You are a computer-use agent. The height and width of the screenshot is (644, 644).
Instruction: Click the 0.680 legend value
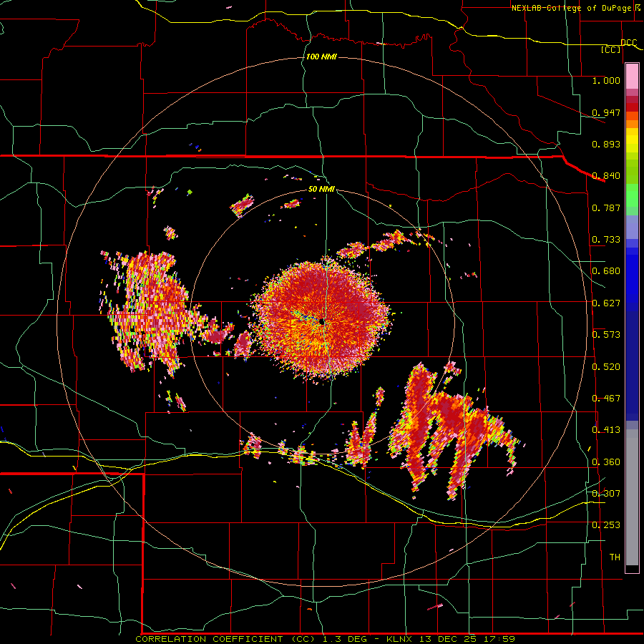click(606, 271)
